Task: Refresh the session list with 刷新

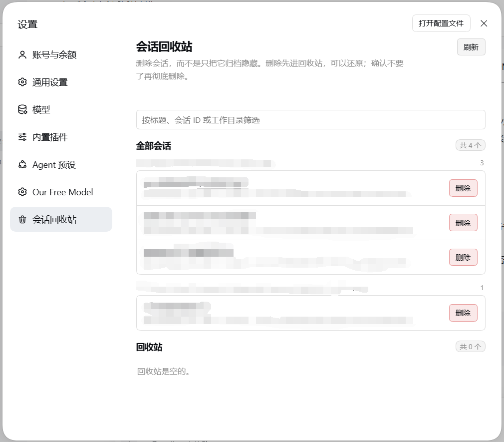Action: pos(471,47)
